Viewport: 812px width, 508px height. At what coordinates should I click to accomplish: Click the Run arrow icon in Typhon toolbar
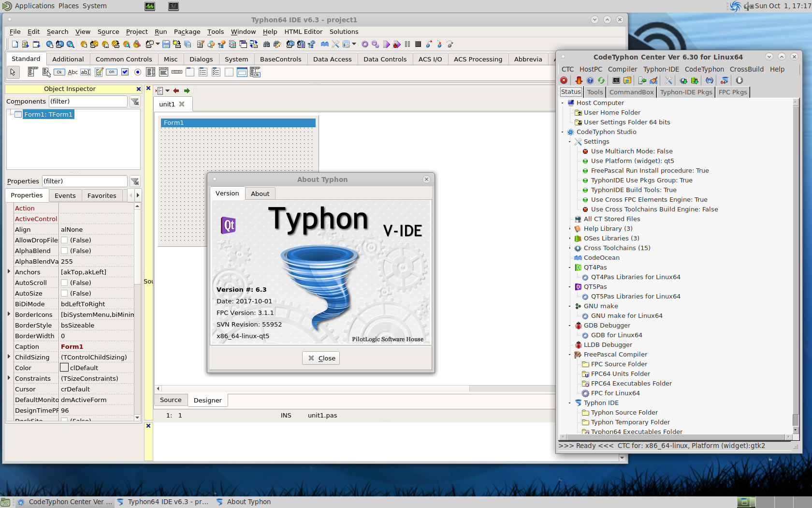click(386, 45)
